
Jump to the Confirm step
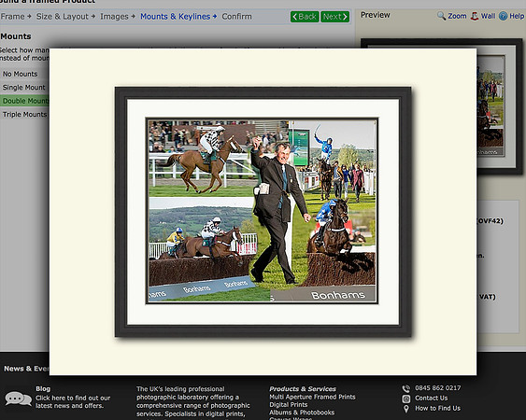pyautogui.click(x=236, y=17)
